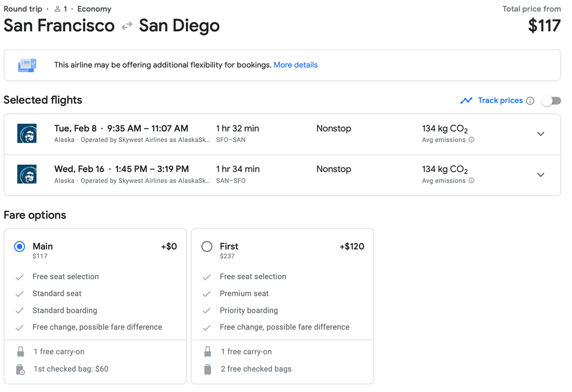Expand the Tue, Feb 8 flight details
The image size is (572, 392).
541,134
